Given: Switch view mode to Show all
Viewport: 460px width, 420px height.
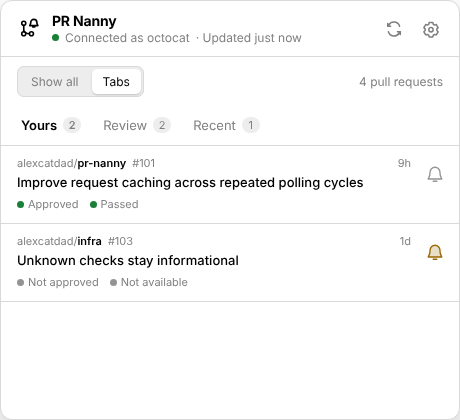Looking at the screenshot, I should pos(55,82).
